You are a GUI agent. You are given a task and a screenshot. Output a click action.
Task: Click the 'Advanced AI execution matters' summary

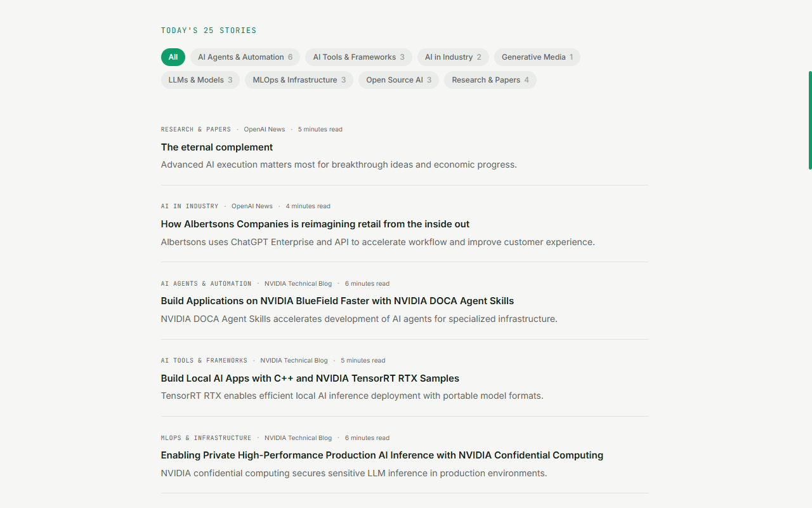339,164
